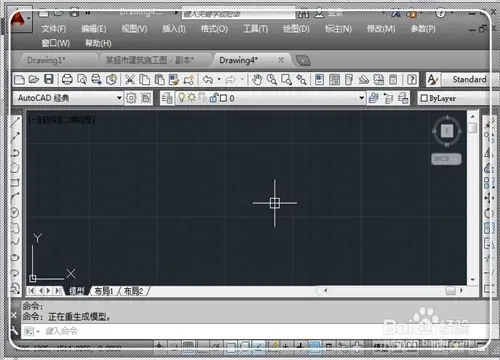Viewport: 500px width, 360px height.
Task: Close the Drawing4* file tab
Action: click(x=281, y=60)
